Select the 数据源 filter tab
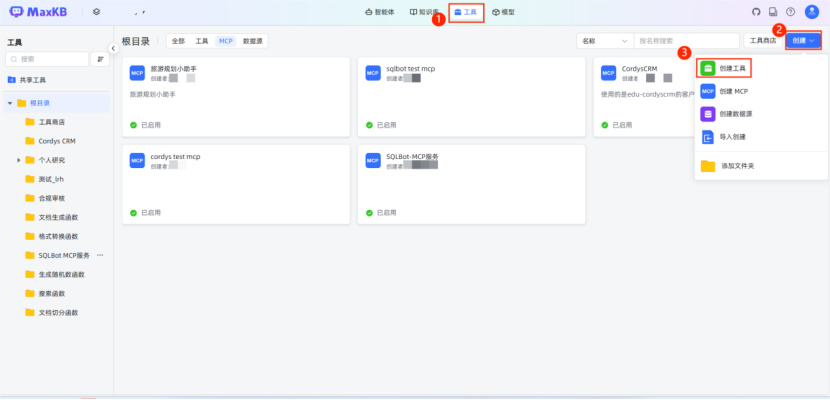 252,41
